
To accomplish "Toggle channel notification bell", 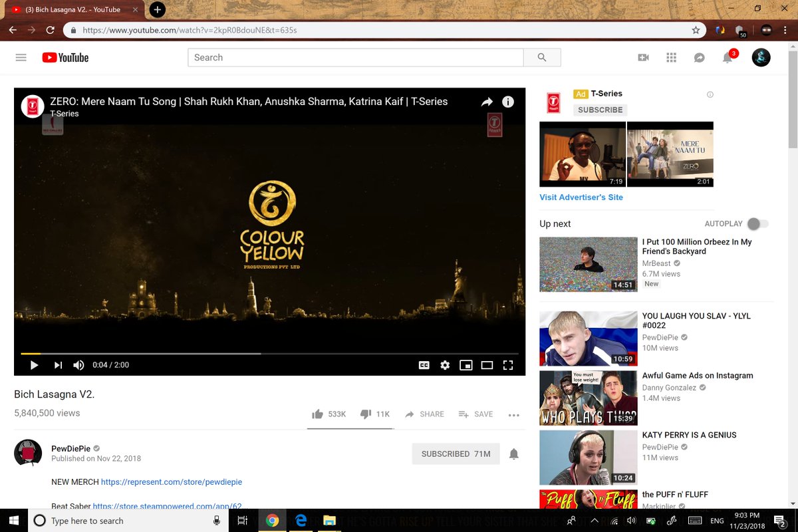I will click(513, 454).
